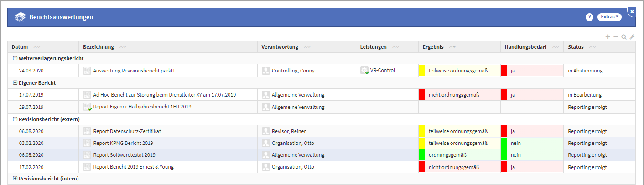Click the VR-Control gear icon

364,71
